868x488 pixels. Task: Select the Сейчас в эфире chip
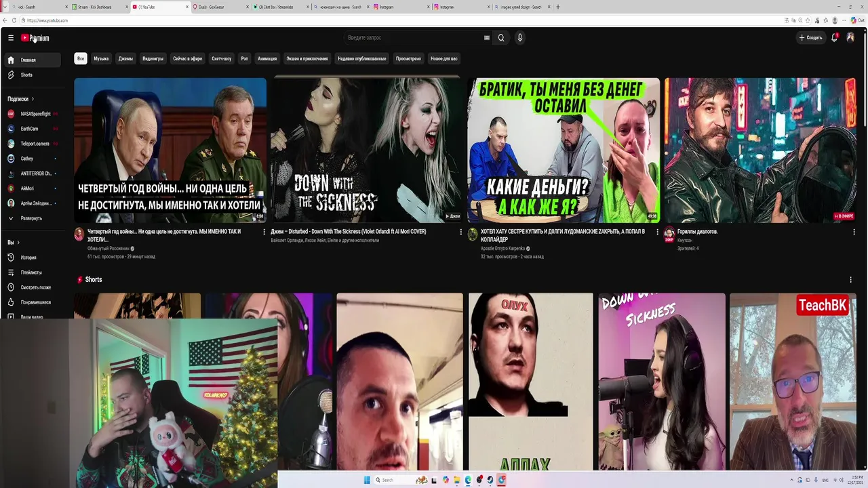[187, 59]
